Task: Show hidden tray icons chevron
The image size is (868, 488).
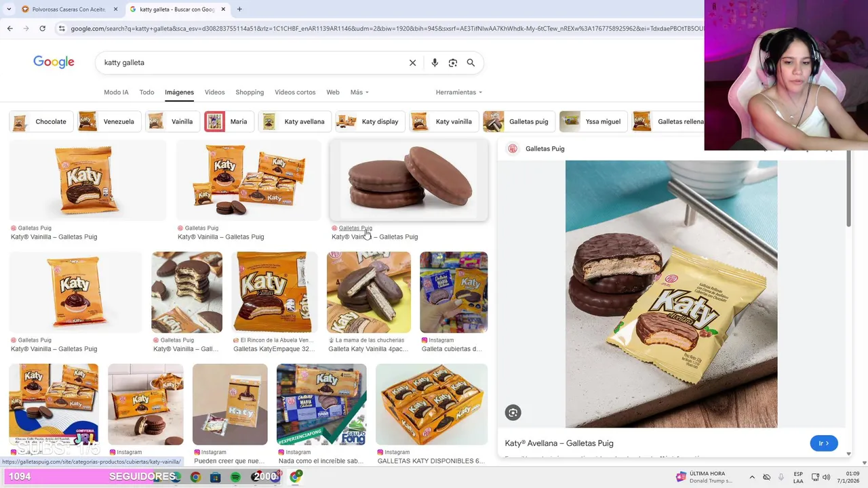Action: pos(751,477)
